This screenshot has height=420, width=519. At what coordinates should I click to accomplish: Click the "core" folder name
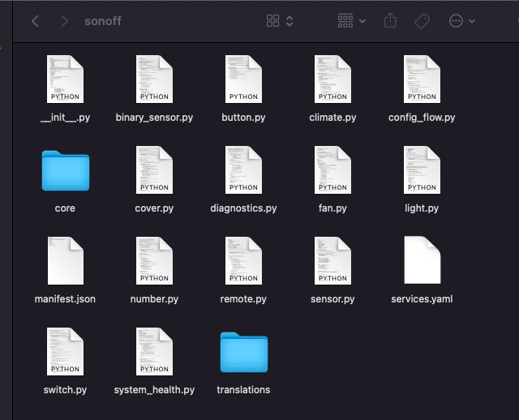pyautogui.click(x=65, y=208)
